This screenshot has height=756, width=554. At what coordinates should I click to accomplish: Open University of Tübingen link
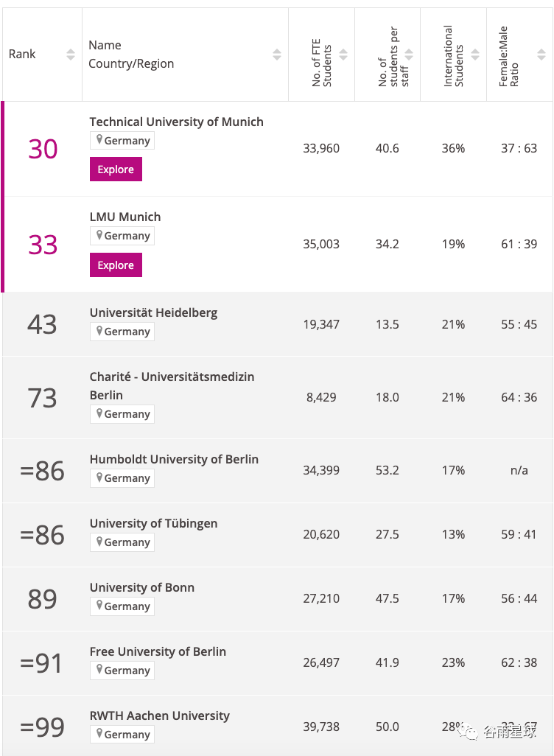[153, 524]
